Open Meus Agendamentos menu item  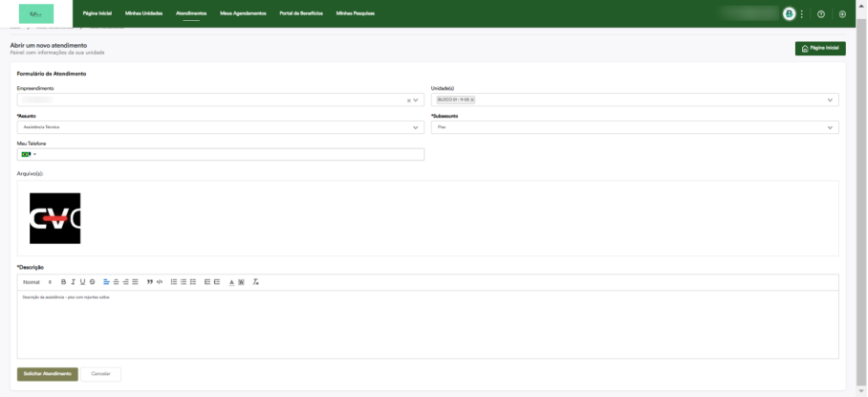(x=243, y=13)
